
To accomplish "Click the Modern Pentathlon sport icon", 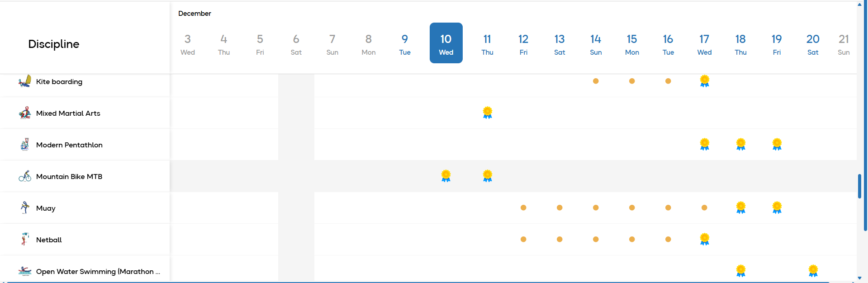I will (25, 145).
